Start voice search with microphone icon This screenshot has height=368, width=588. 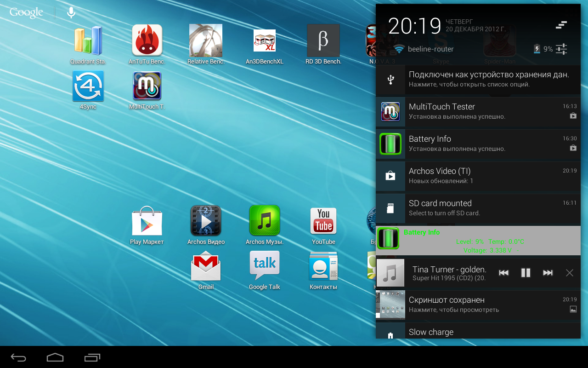pyautogui.click(x=71, y=13)
